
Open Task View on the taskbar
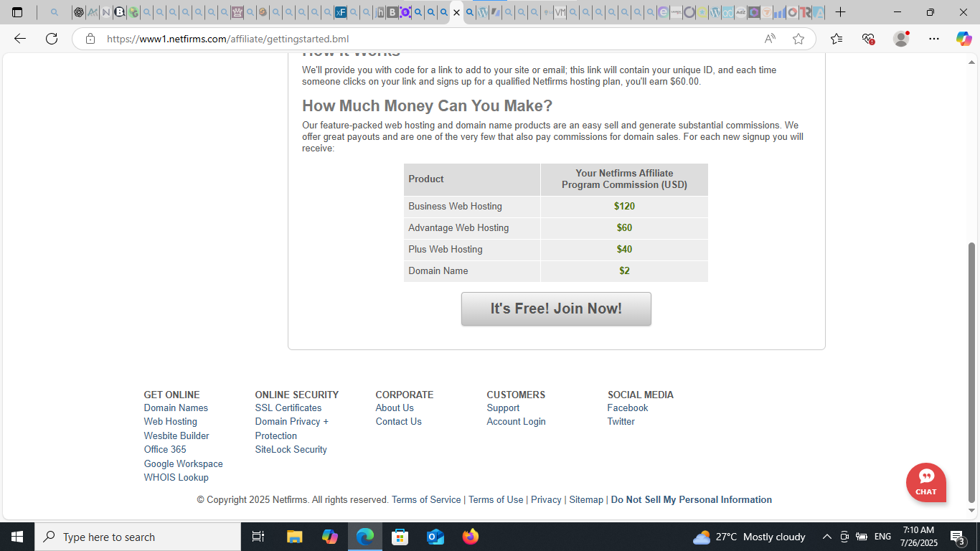coord(258,537)
